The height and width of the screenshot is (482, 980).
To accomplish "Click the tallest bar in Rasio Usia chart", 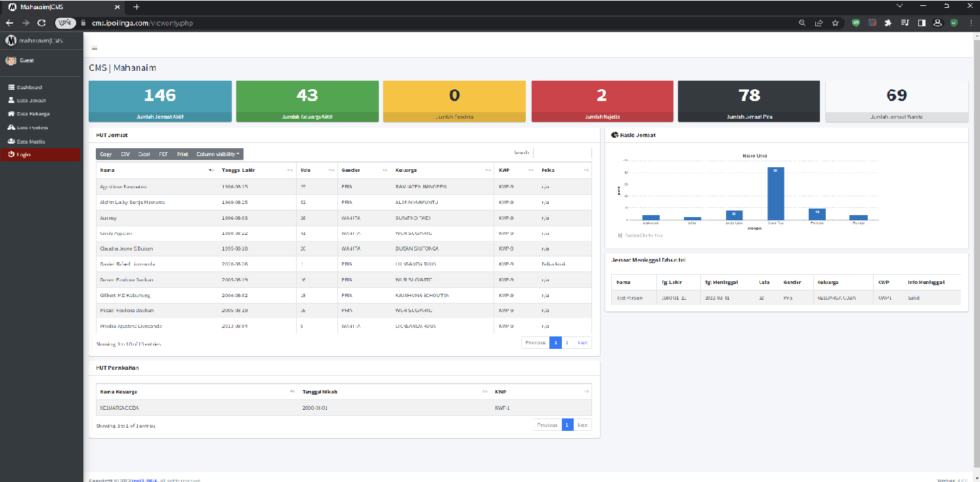I will click(x=776, y=193).
